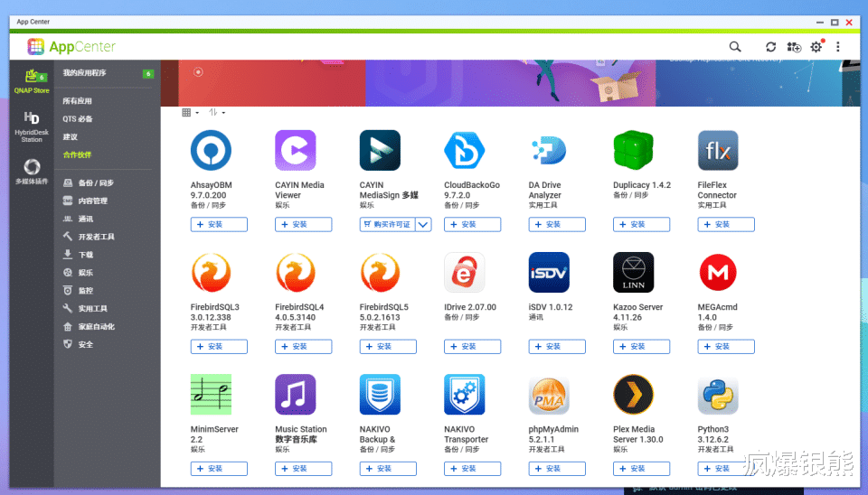The image size is (868, 495).
Task: Install MEGAcmd
Action: pyautogui.click(x=726, y=347)
